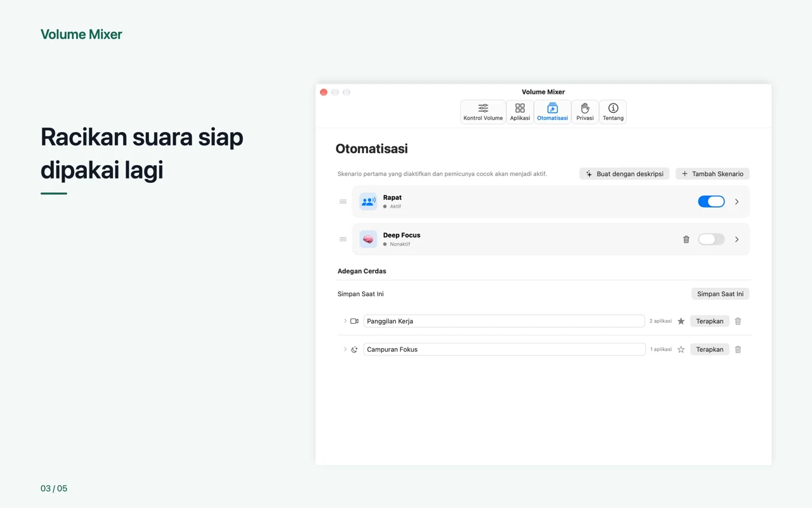Expand the Campuran Fokus scene
Screen dimensions: 812x508
pyautogui.click(x=345, y=349)
